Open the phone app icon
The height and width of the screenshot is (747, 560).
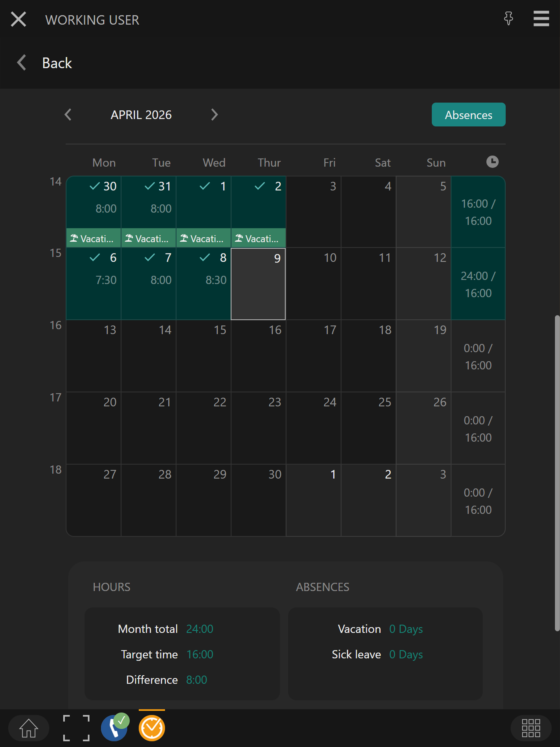click(114, 728)
